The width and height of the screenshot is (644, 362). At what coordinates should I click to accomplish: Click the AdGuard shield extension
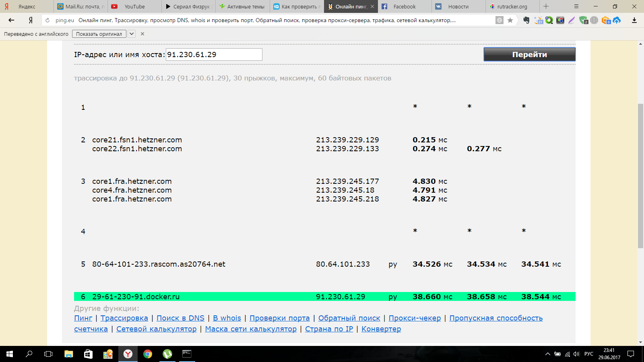(583, 20)
